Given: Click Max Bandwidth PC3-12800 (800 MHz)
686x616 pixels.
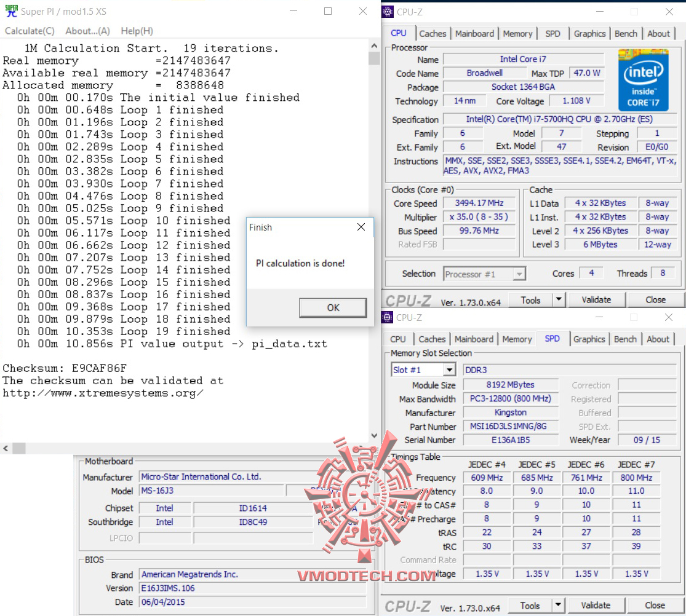Looking at the screenshot, I should [x=511, y=399].
